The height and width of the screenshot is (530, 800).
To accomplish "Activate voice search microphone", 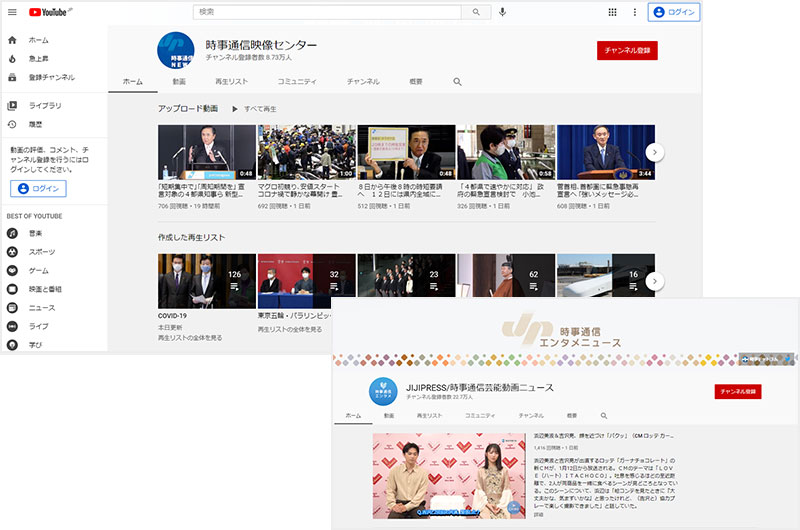I will [502, 12].
